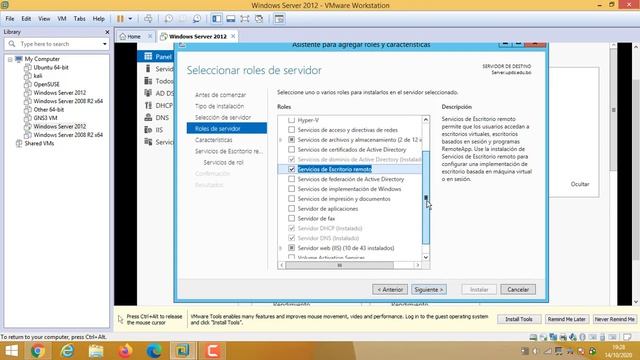Click the hard disk device status icon
Viewport: 640px width, 360px height.
(x=533, y=337)
